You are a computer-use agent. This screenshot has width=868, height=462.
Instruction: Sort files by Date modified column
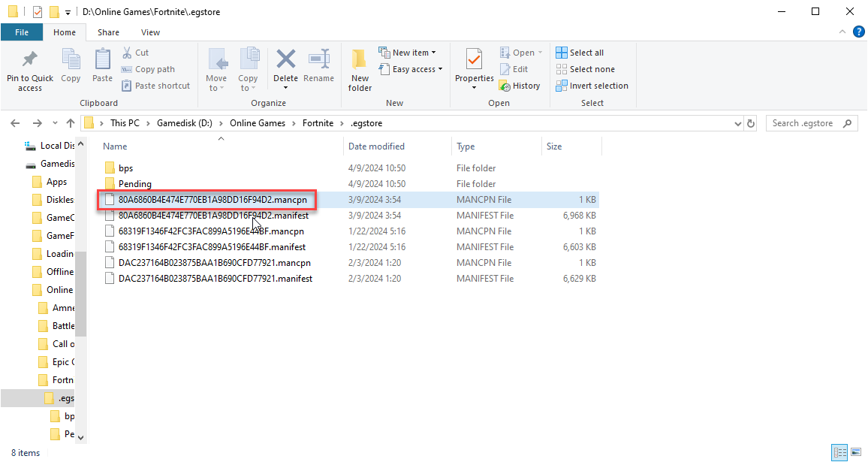(376, 146)
